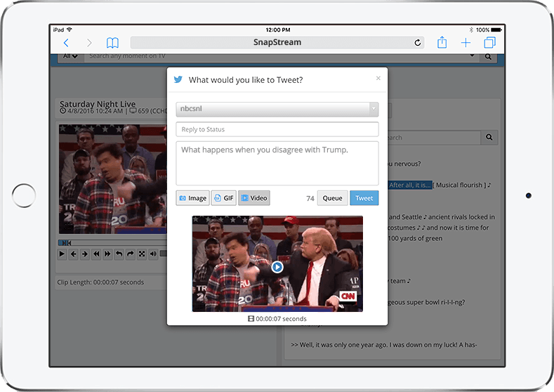Image resolution: width=554 pixels, height=392 pixels.
Task: Open a new tab with the plus icon
Action: pyautogui.click(x=466, y=43)
